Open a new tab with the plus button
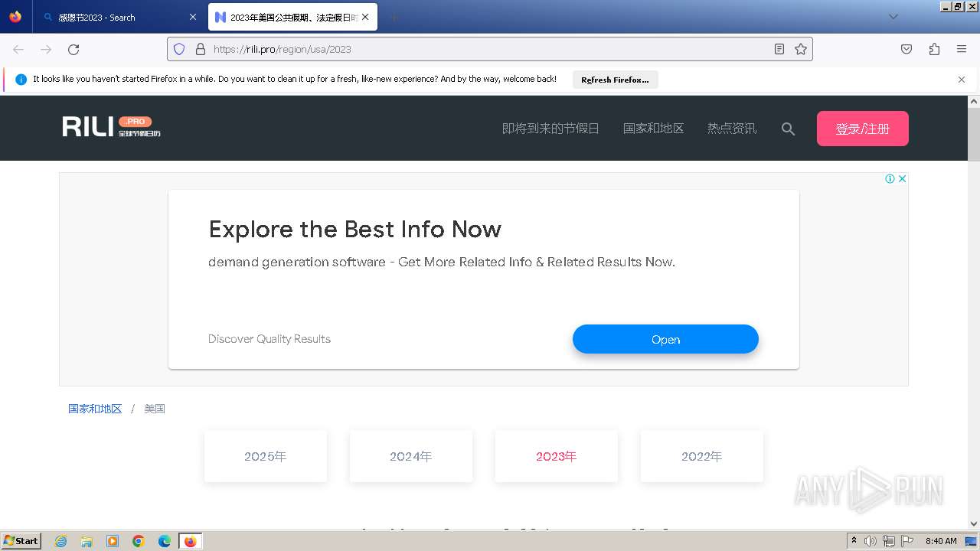 pyautogui.click(x=394, y=17)
